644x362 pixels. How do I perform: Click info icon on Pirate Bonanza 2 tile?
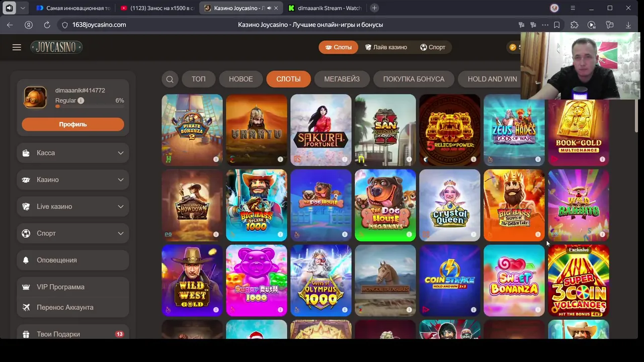pyautogui.click(x=216, y=159)
